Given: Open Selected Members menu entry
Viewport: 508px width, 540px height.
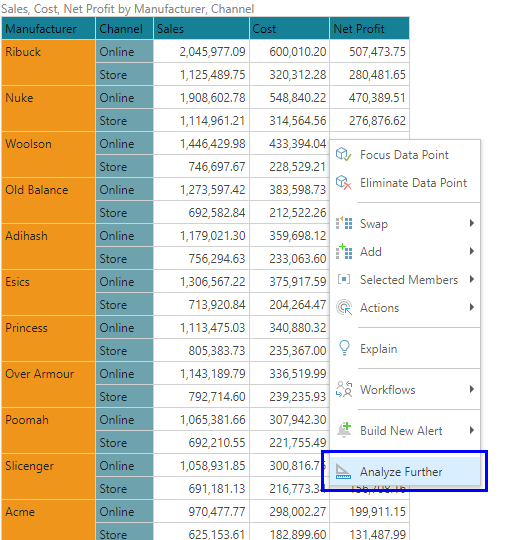Looking at the screenshot, I should [x=405, y=279].
